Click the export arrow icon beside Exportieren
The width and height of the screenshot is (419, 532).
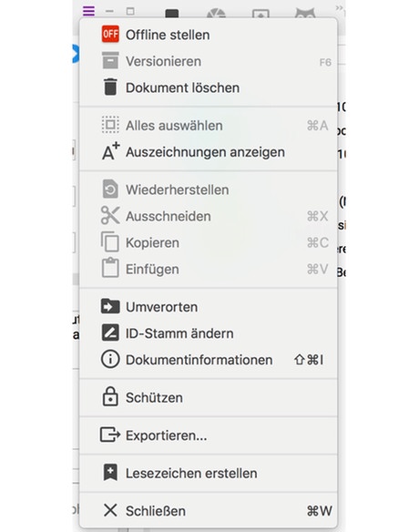(110, 435)
